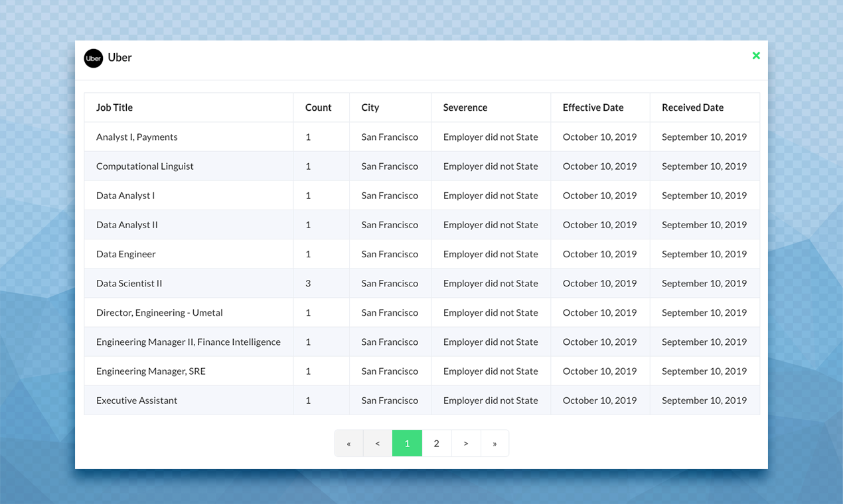Select the active page 1 button
Viewport: 843px width, 504px height.
(x=407, y=443)
